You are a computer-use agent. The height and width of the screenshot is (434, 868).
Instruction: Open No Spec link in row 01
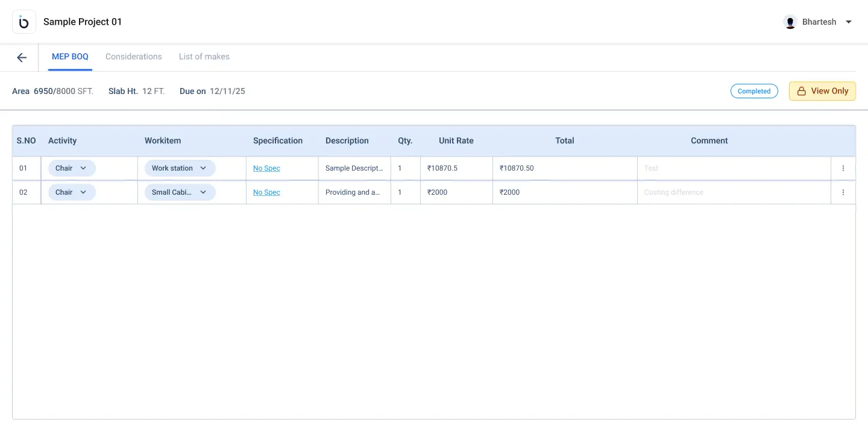coord(266,168)
